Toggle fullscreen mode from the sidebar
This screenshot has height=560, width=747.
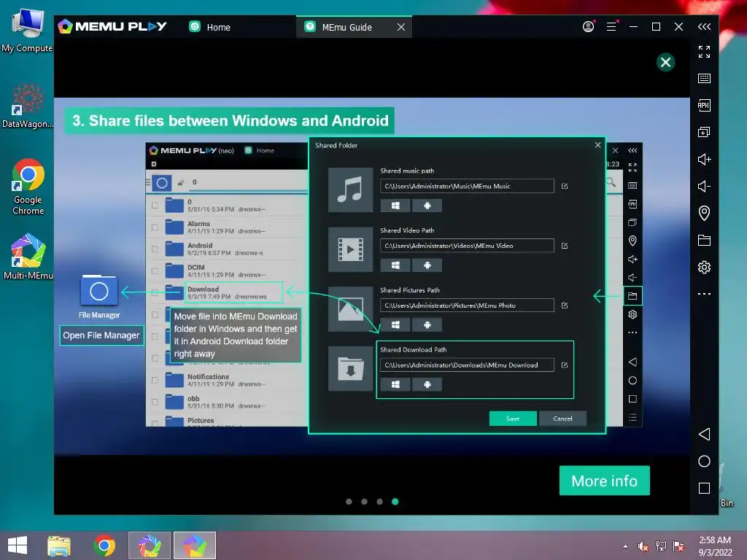[x=704, y=52]
